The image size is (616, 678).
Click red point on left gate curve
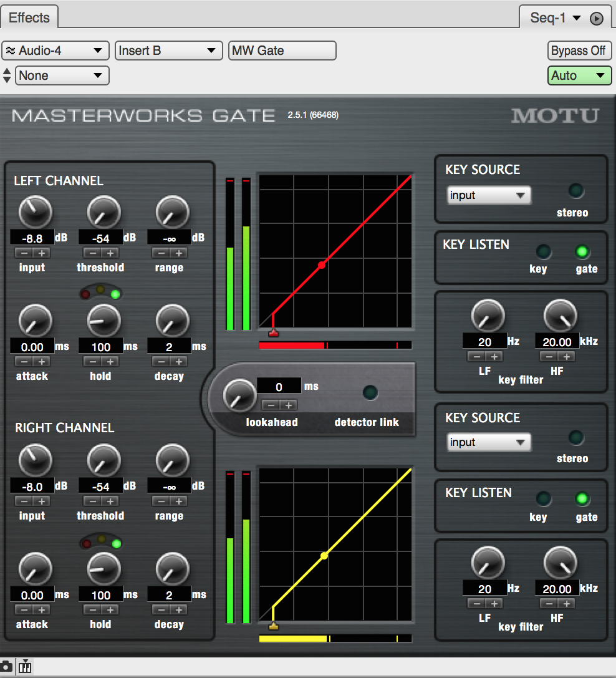[322, 265]
